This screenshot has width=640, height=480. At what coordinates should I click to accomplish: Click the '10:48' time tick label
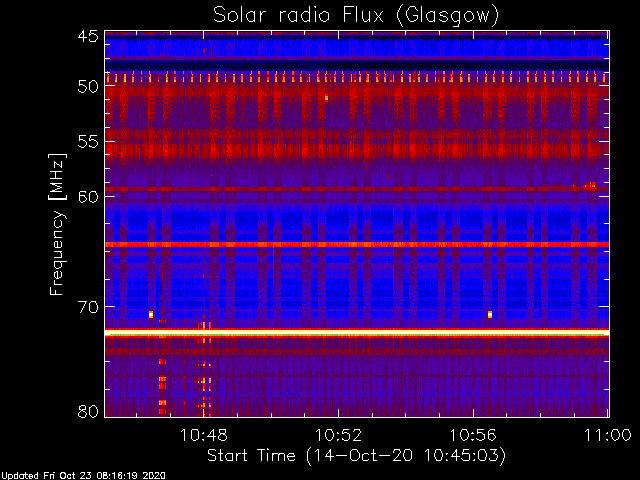[203, 436]
